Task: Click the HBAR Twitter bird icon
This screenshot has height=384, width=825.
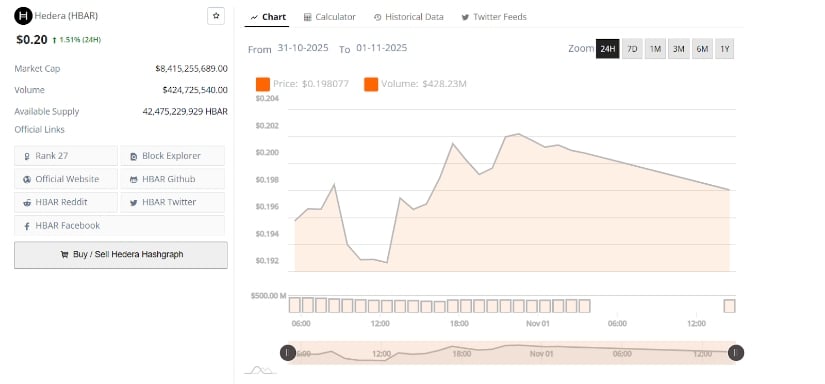Action: (x=133, y=203)
